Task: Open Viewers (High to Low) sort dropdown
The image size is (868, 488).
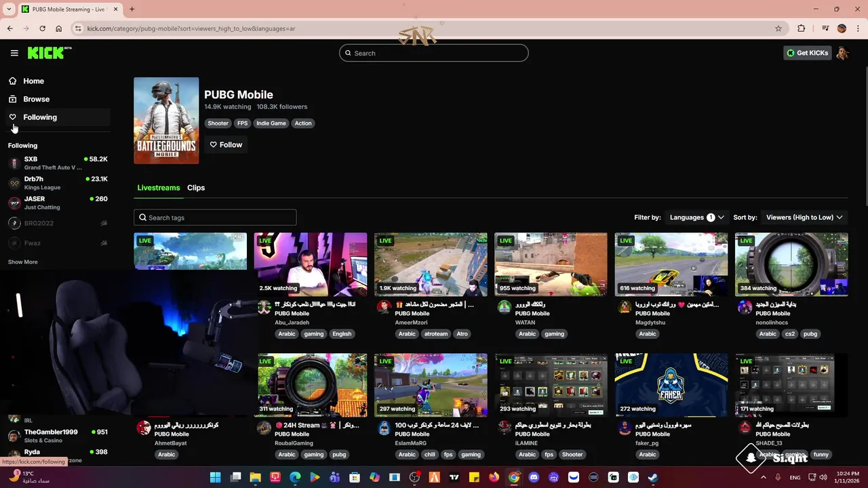Action: pos(804,218)
